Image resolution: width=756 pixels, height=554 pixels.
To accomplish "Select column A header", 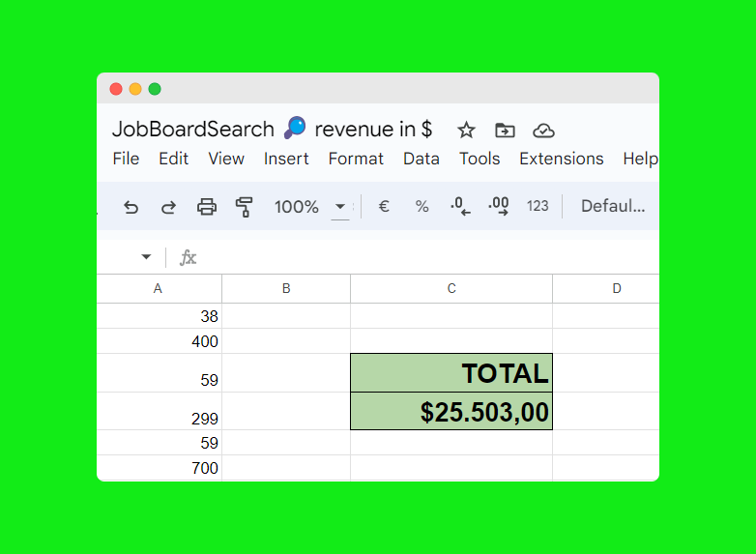I will point(160,288).
